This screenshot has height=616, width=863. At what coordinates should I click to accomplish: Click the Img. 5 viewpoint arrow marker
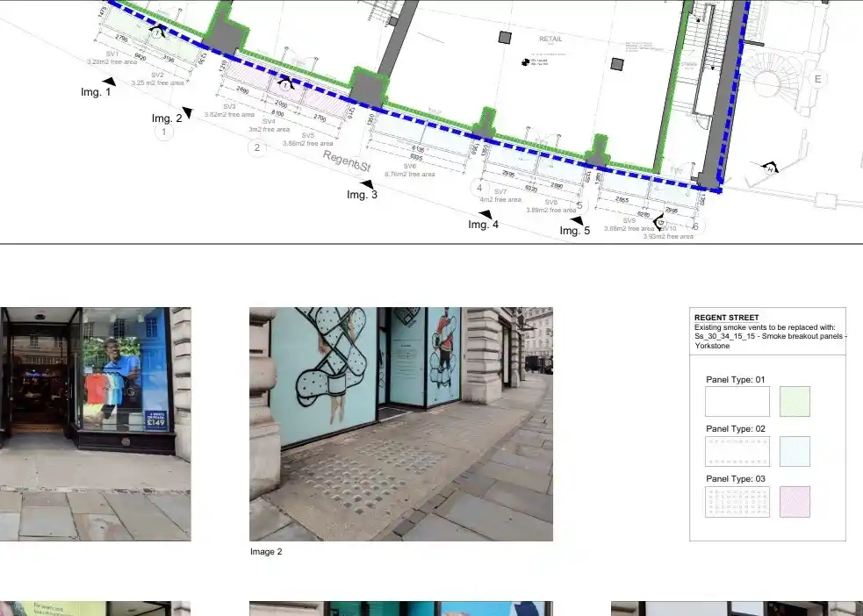pos(577,220)
